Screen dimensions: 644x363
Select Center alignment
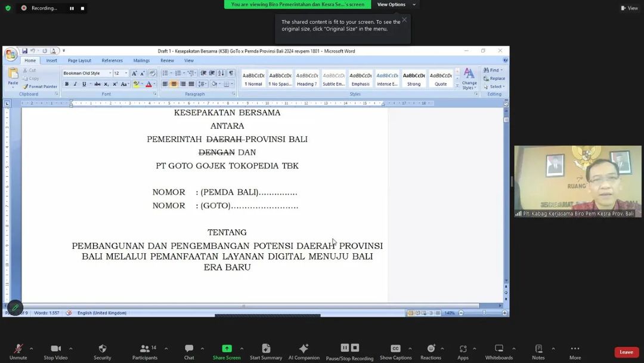(174, 84)
